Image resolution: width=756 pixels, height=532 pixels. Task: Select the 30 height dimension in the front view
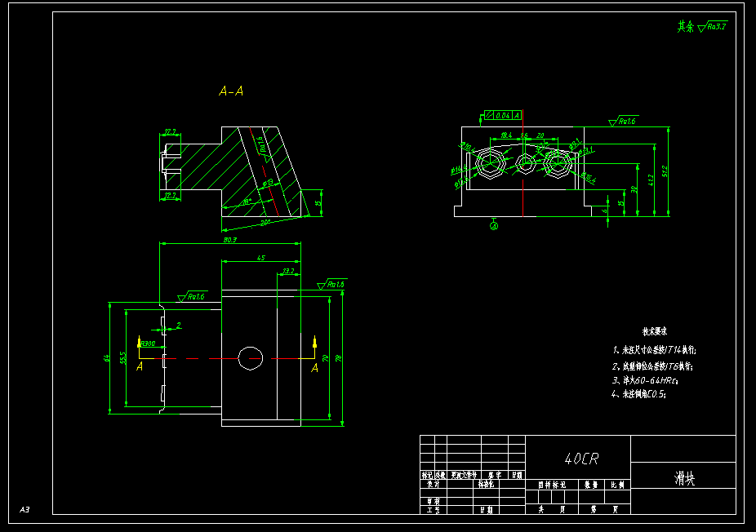[x=634, y=189]
